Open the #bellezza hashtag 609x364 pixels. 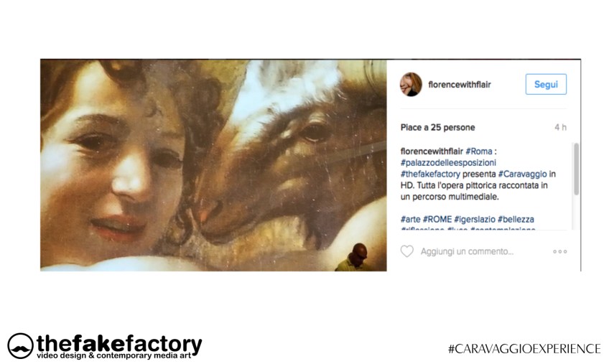(516, 219)
